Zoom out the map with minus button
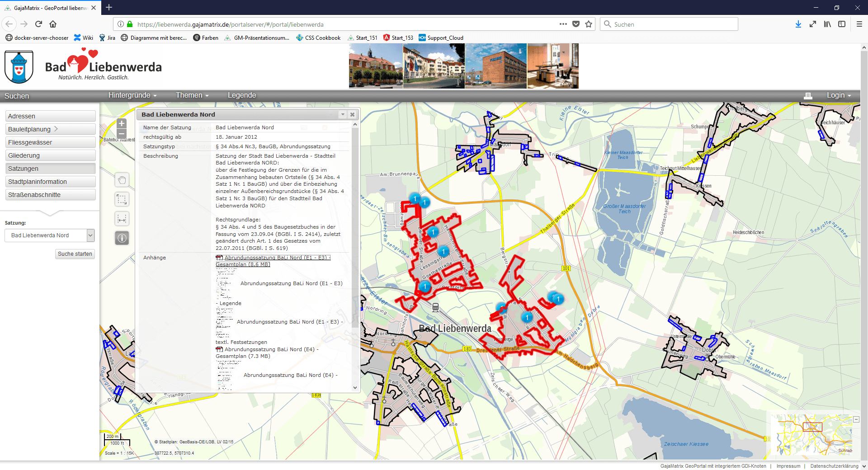The height and width of the screenshot is (470, 868). coord(121,134)
